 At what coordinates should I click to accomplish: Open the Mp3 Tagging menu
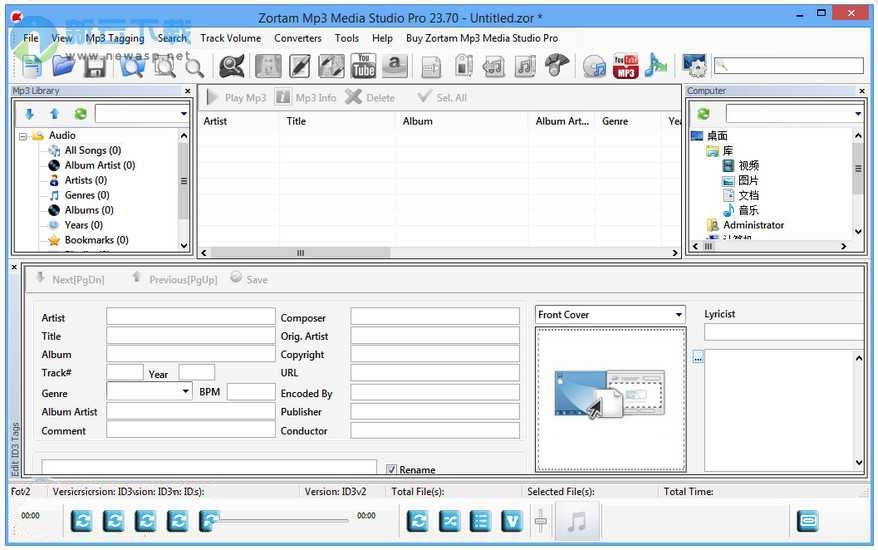tap(115, 38)
